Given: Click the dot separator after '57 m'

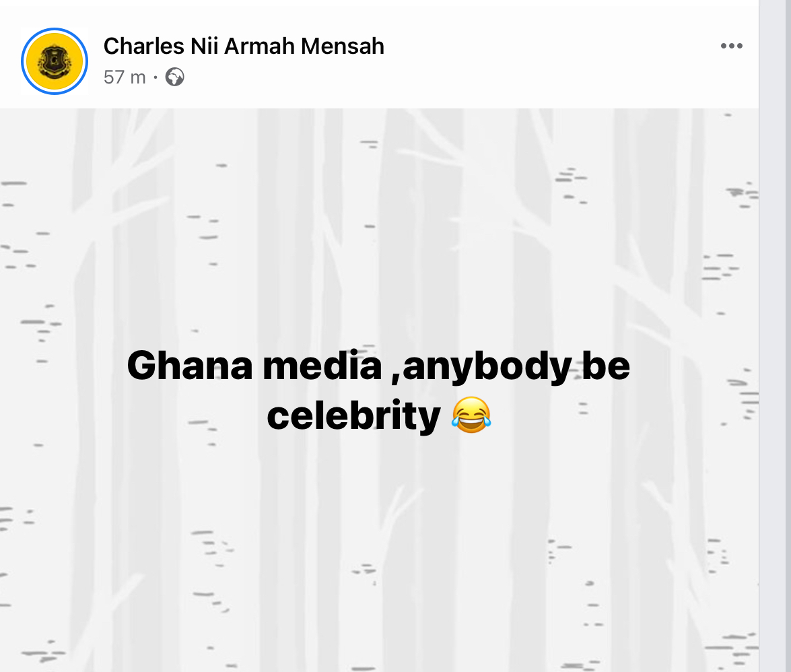Looking at the screenshot, I should click(155, 78).
